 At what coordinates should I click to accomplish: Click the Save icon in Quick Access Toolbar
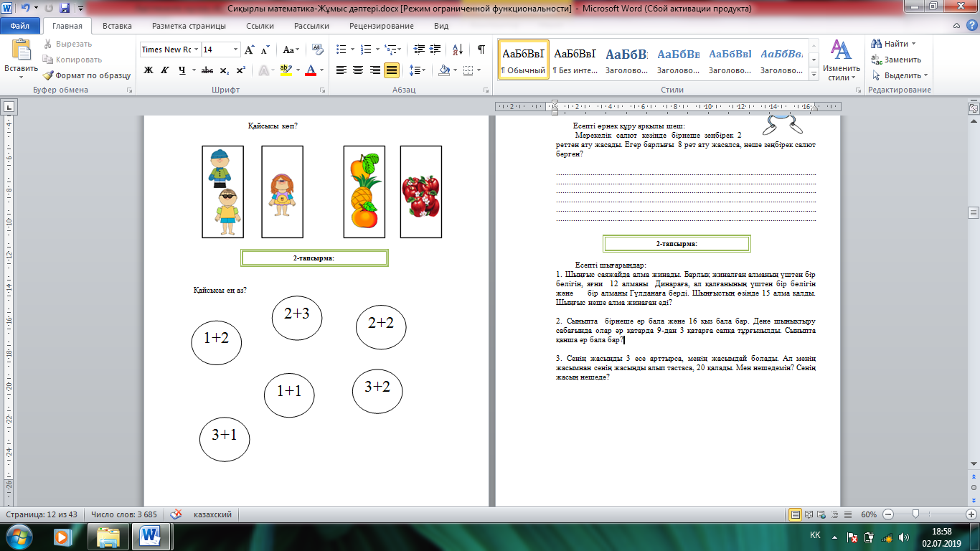[64, 9]
